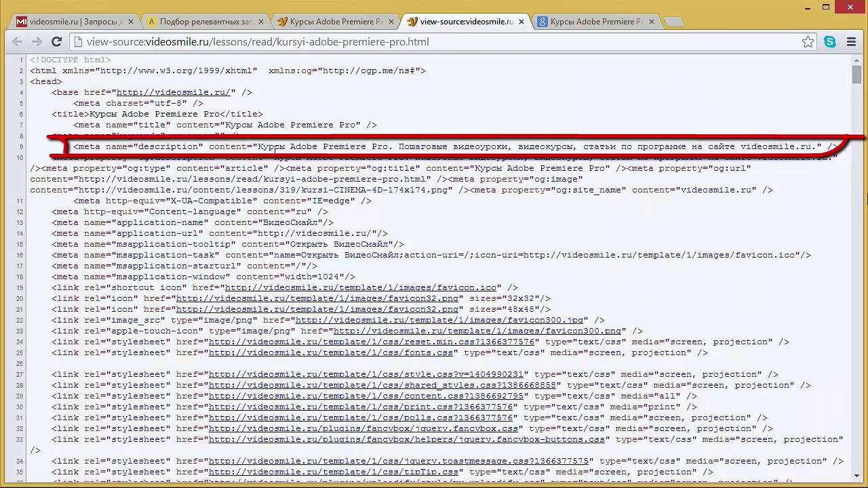Click the browser back arrow

[x=18, y=42]
